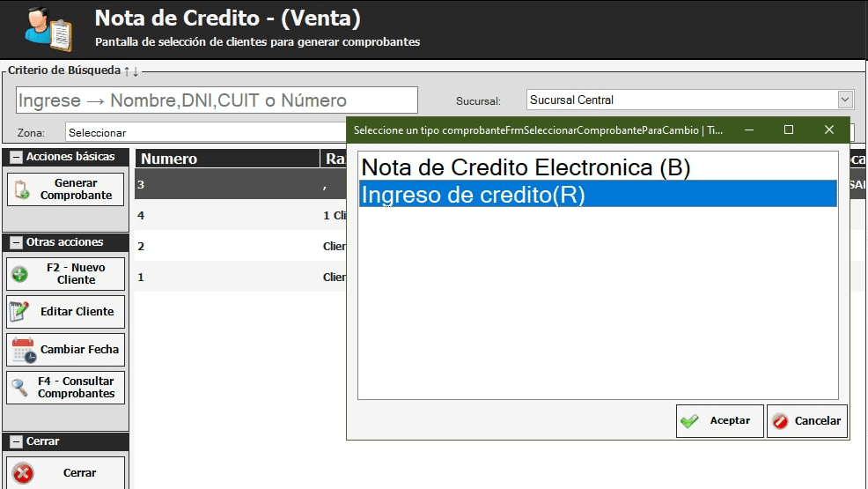
Task: Click the red Cancelar prohibition icon
Action: [780, 421]
